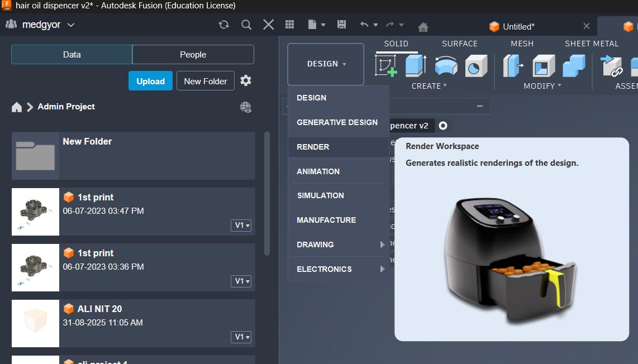Open the MESH ribbon tab
The height and width of the screenshot is (364, 638).
(x=522, y=44)
